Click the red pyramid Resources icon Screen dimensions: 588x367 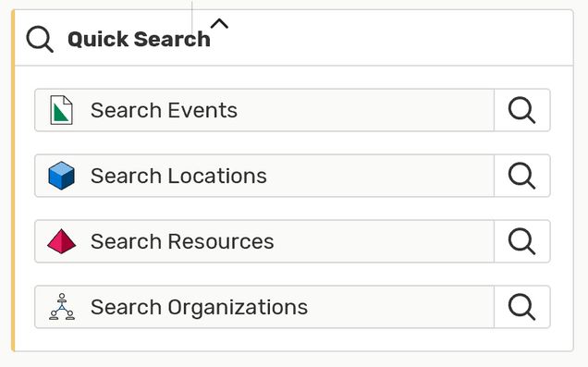[62, 241]
